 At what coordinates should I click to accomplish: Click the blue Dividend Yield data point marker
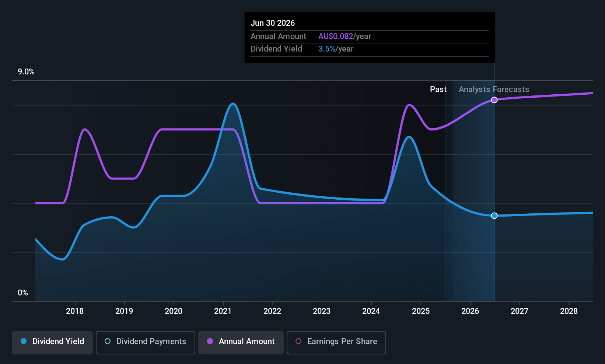pos(494,216)
